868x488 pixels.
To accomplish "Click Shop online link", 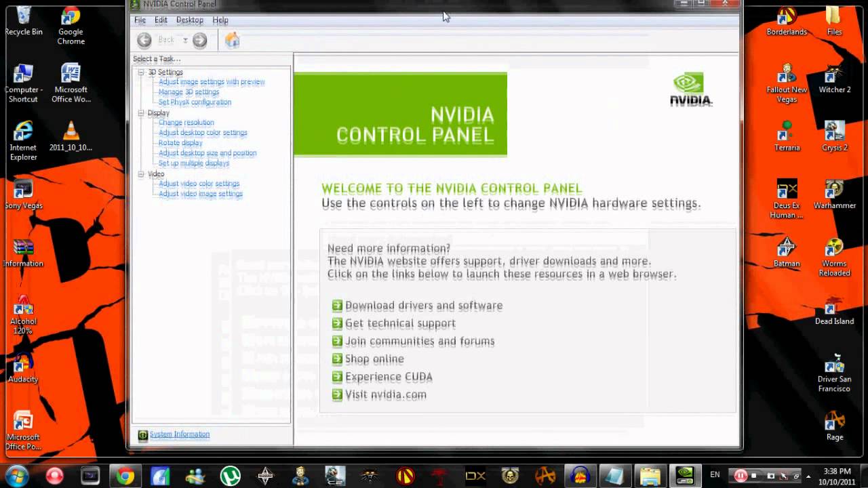I will tap(374, 359).
